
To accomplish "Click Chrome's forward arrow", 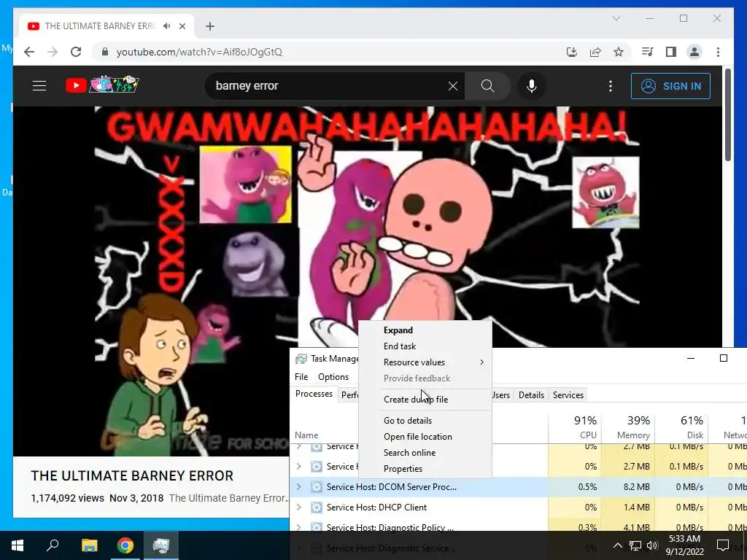I will pyautogui.click(x=53, y=52).
